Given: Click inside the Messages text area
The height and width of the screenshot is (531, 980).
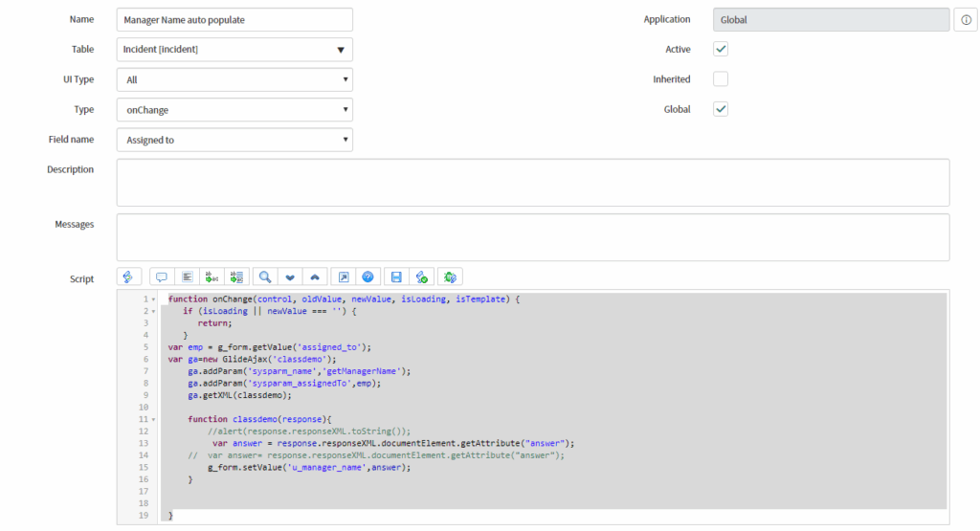Looking at the screenshot, I should [533, 237].
